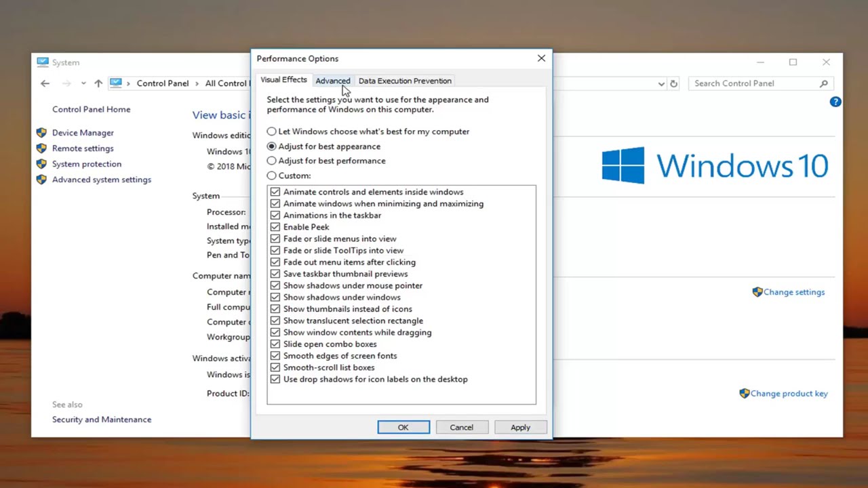Viewport: 868px width, 488px height.
Task: Uncheck Smooth edges of screen fonts
Action: 275,356
